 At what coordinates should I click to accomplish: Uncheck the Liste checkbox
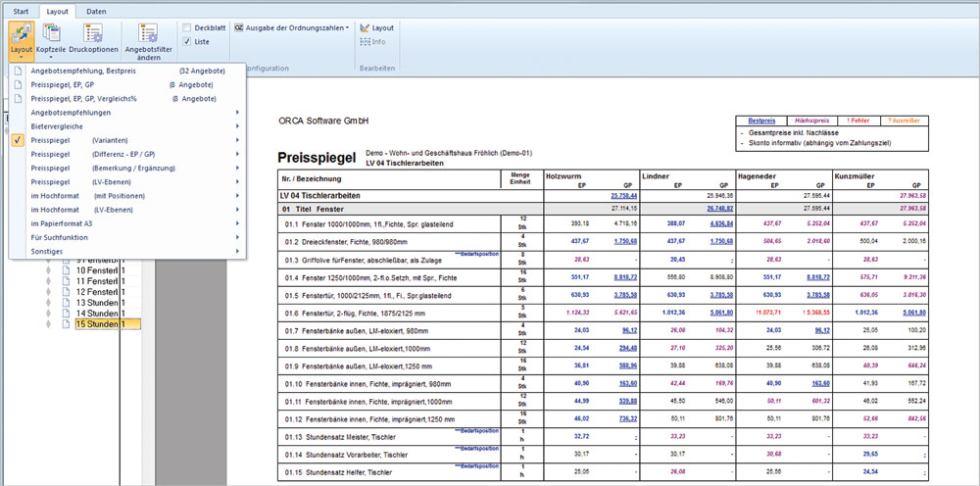tap(187, 42)
